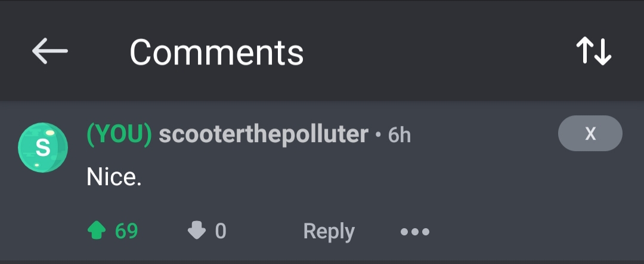Tap the green S profile avatar
644x264 pixels.
tap(43, 148)
